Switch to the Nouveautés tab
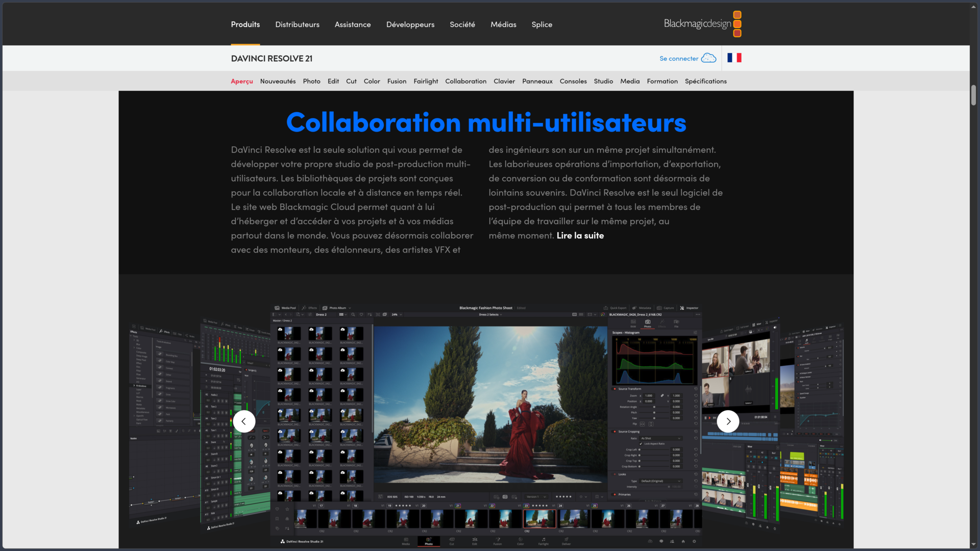This screenshot has width=980, height=551. click(278, 81)
